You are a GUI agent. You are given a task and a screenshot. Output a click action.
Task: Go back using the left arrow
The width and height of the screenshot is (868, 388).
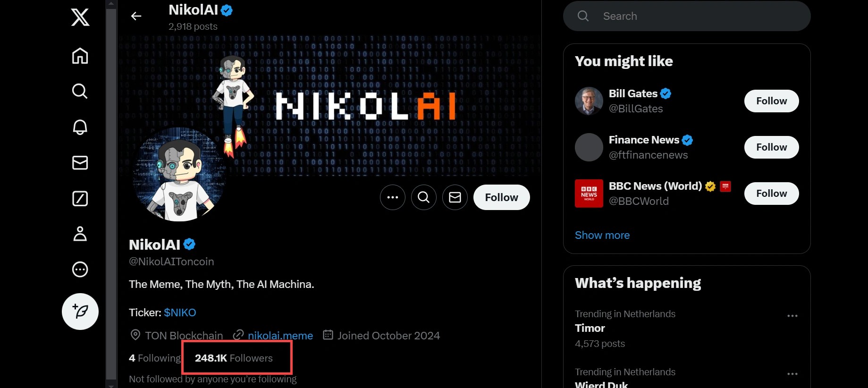(x=136, y=16)
